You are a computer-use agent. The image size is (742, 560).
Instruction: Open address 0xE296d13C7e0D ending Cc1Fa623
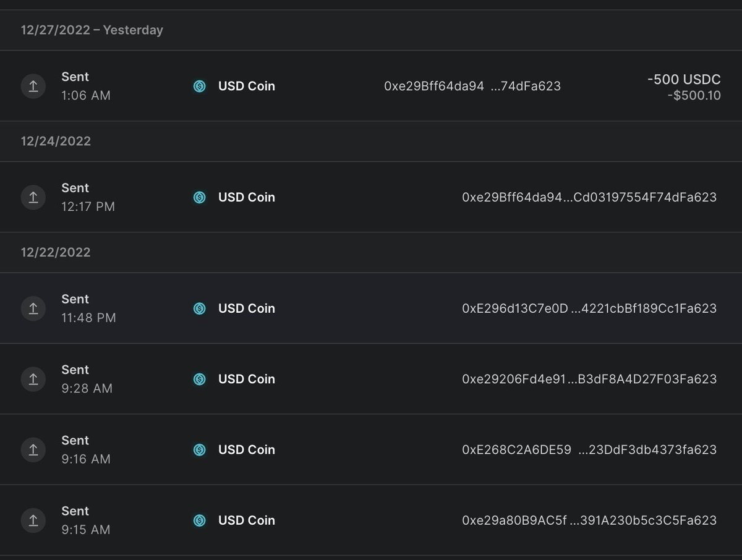(589, 308)
